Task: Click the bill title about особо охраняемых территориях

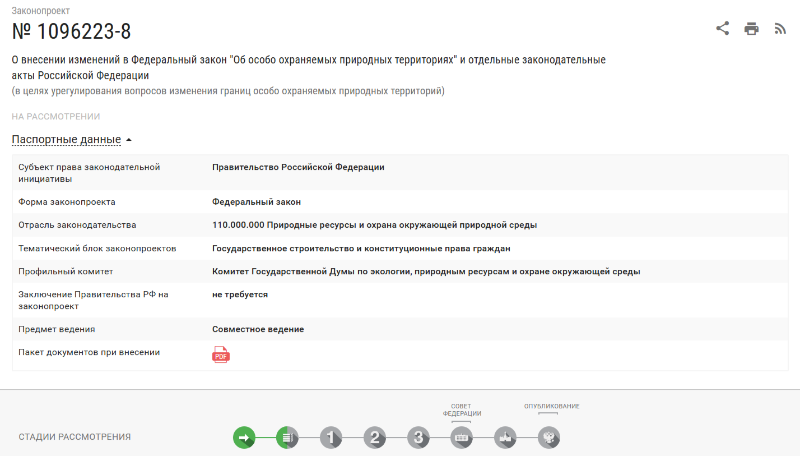Action: pos(309,67)
